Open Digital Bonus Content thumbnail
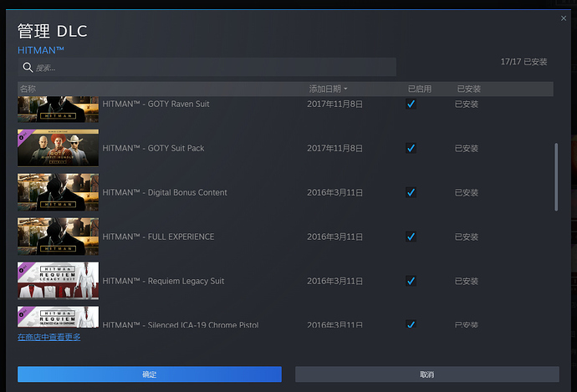 59,192
